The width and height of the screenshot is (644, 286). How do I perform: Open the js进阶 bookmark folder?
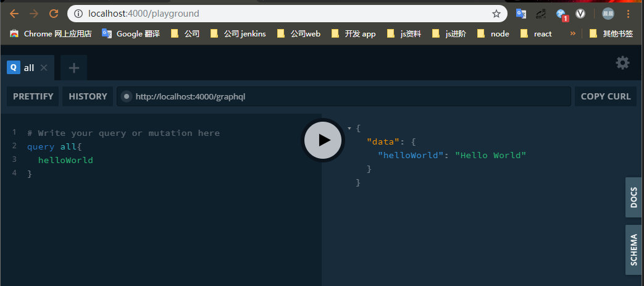(x=450, y=34)
